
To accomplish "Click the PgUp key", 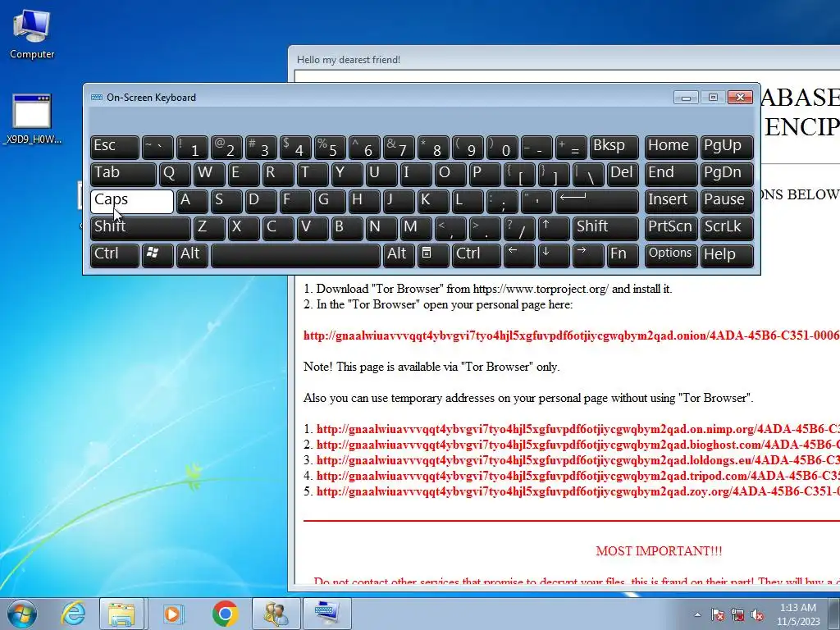I will [x=727, y=147].
